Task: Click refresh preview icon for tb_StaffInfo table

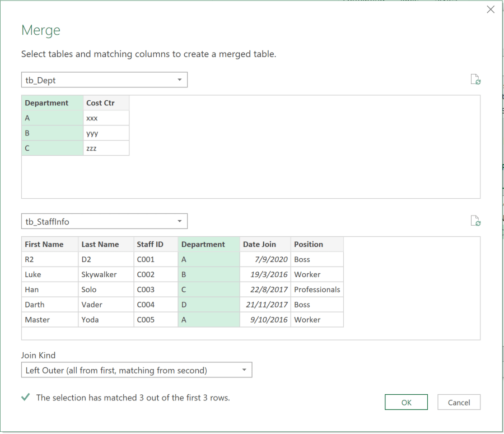Action: [x=475, y=221]
